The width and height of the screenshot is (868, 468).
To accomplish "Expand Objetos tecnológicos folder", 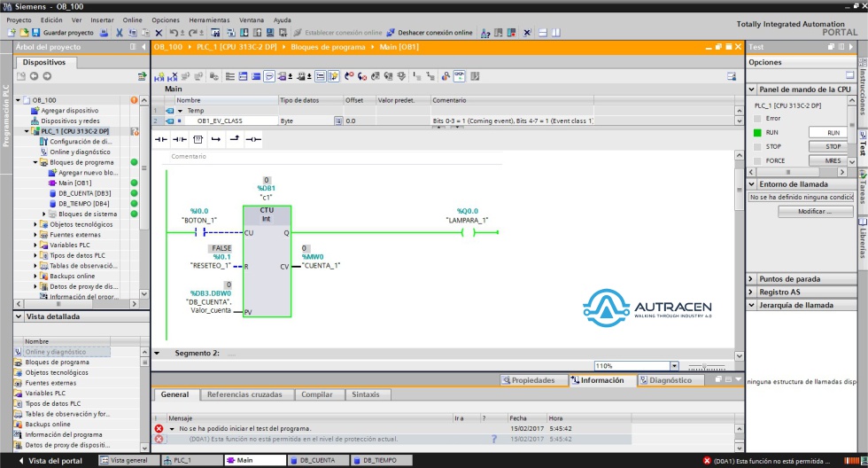I will point(35,224).
